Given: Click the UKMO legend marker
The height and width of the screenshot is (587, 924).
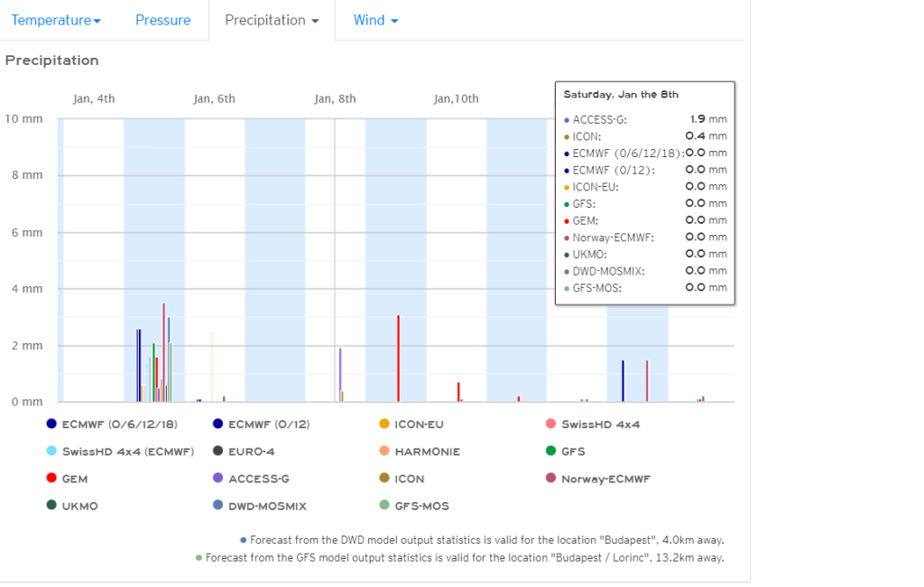Looking at the screenshot, I should tap(52, 506).
